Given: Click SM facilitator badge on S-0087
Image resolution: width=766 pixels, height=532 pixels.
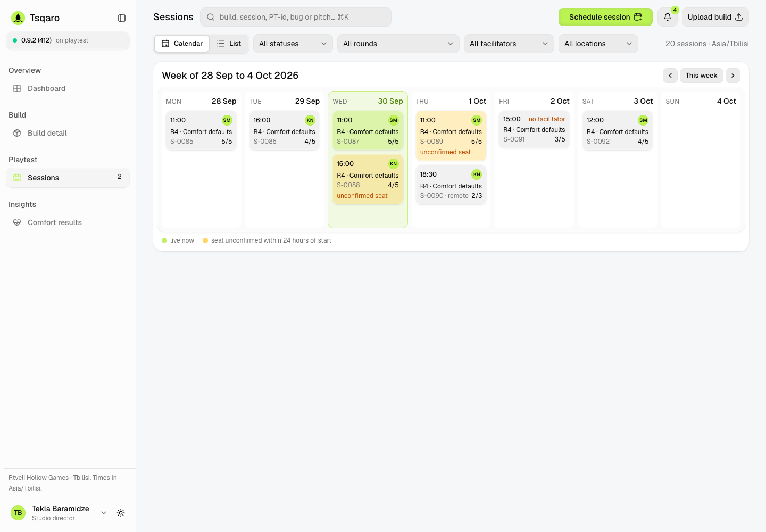Looking at the screenshot, I should tap(394, 120).
